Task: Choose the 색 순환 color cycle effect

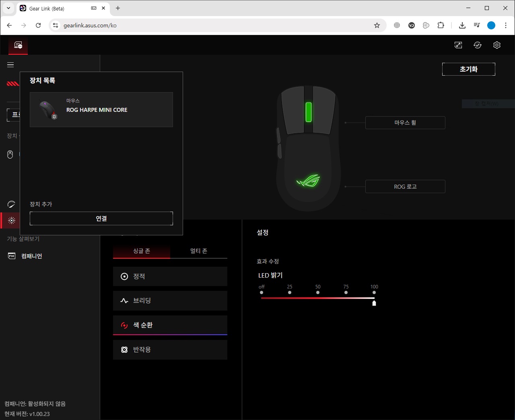Action: [x=170, y=325]
